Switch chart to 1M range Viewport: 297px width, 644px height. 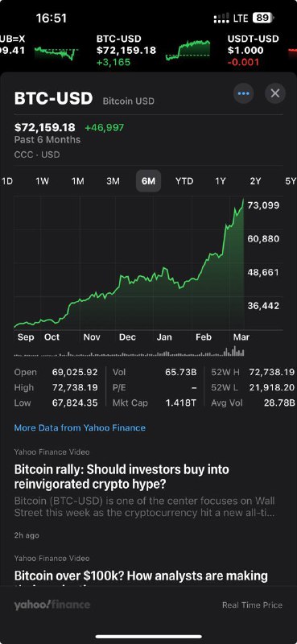[77, 181]
